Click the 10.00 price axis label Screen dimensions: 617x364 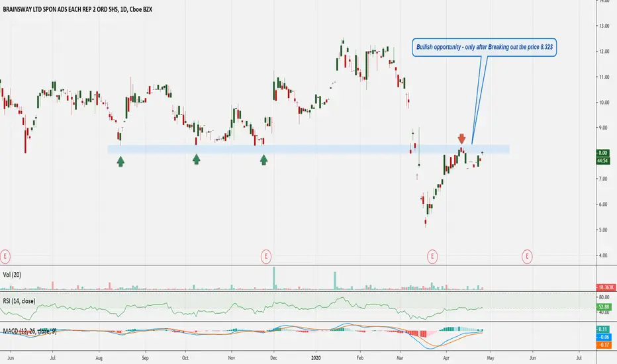pyautogui.click(x=604, y=103)
